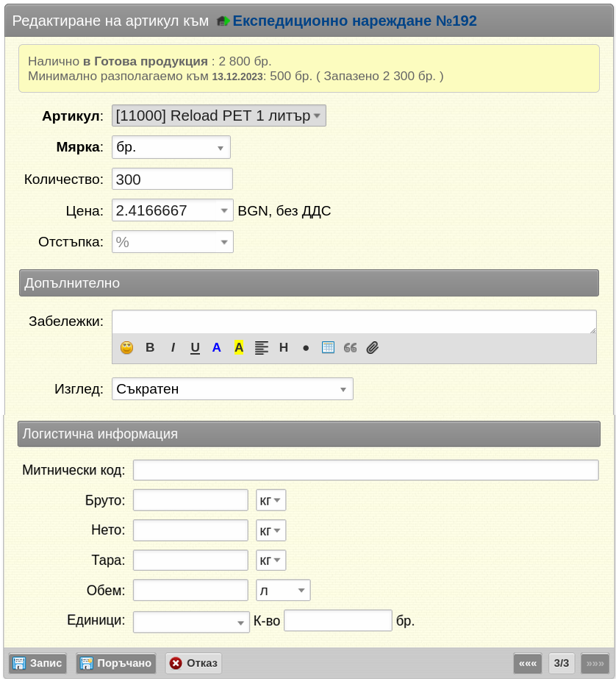Insert an emoticon in the notes
616x679 pixels.
click(x=126, y=348)
